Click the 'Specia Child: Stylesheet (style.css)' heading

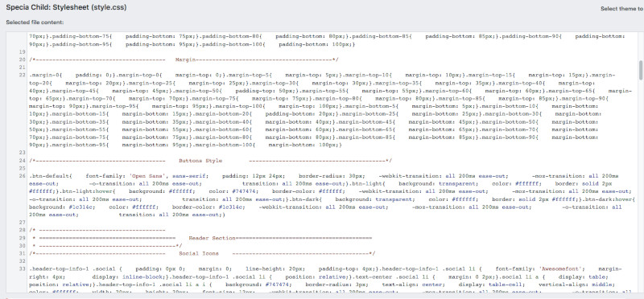coord(67,8)
